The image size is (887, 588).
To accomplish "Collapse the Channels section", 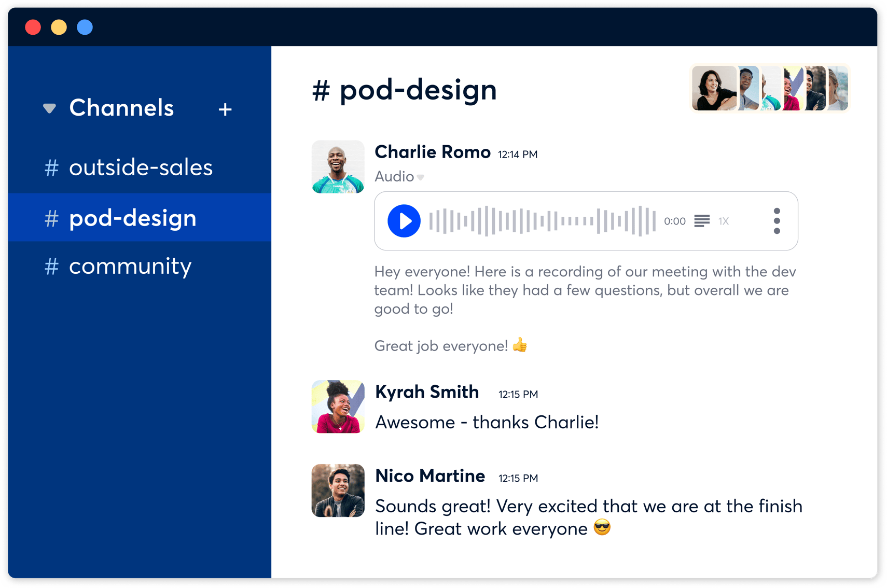I will [49, 108].
